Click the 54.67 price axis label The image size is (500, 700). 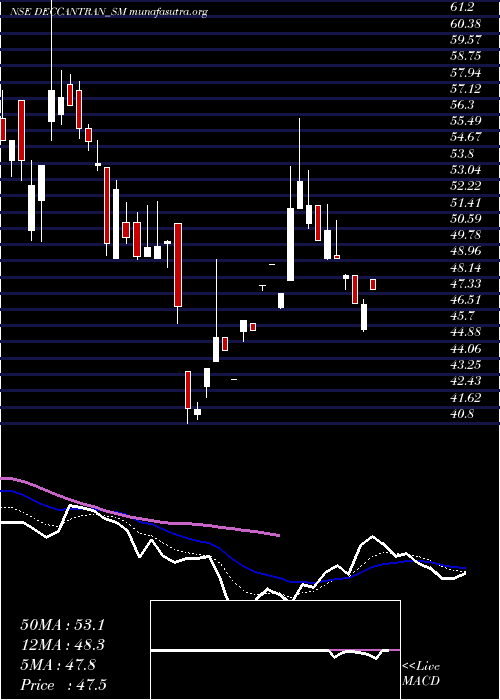pos(466,138)
